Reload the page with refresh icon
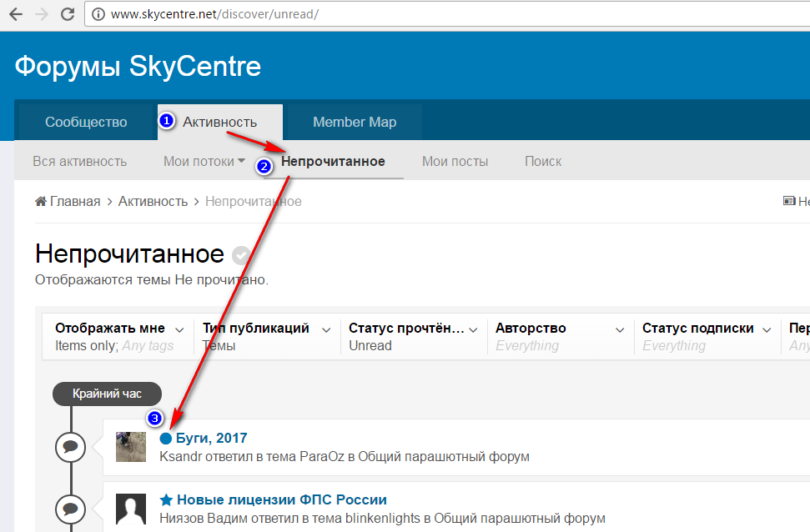The width and height of the screenshot is (810, 532). pos(68,14)
